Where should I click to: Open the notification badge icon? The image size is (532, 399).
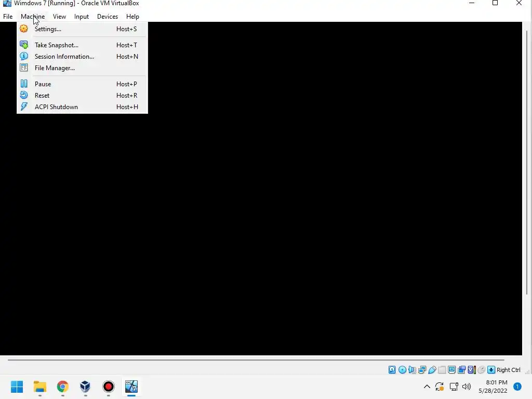click(x=517, y=387)
